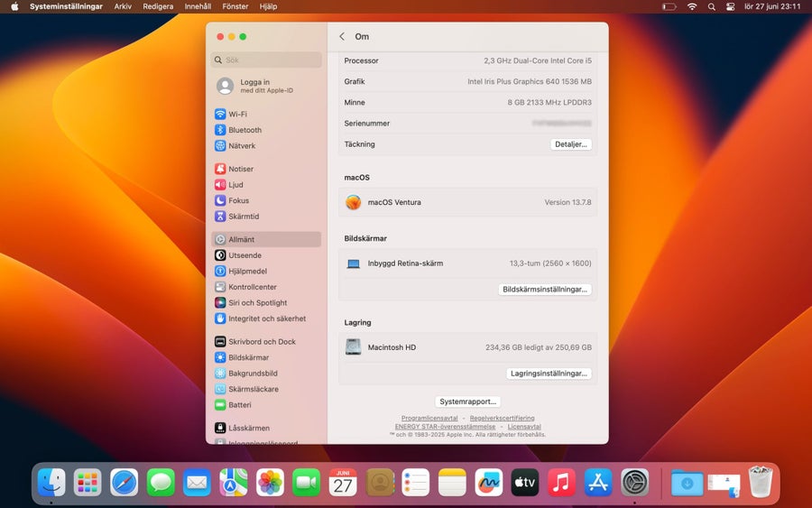Open the Fönster menu
The width and height of the screenshot is (812, 508).
235,6
